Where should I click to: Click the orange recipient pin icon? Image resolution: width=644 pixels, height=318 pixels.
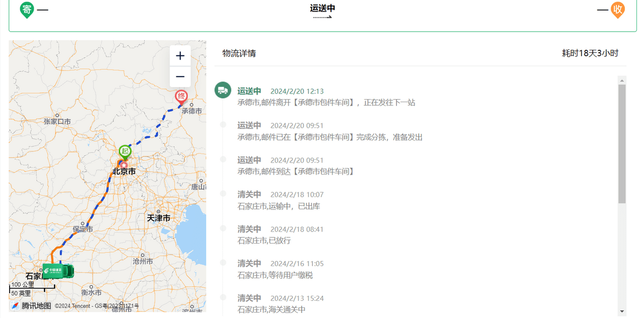pyautogui.click(x=617, y=10)
